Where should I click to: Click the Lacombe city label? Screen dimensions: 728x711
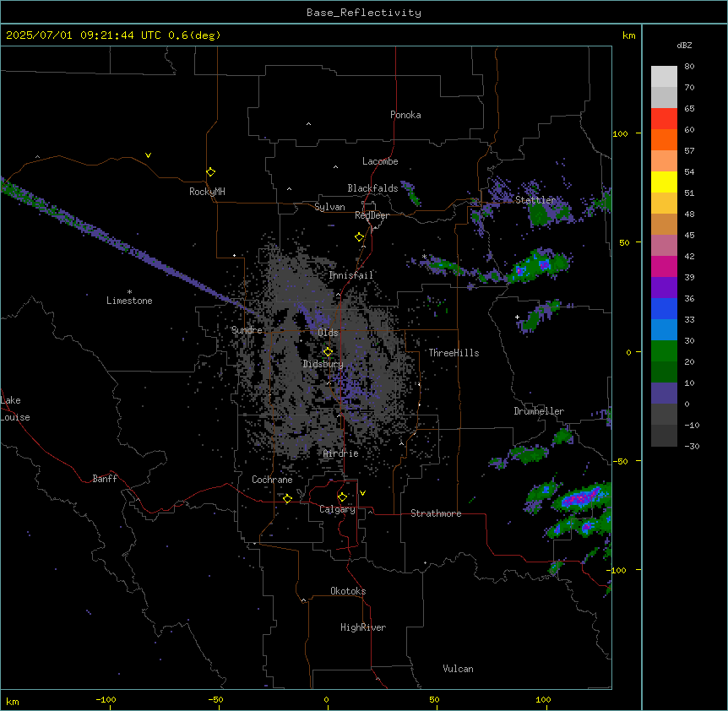coord(380,161)
